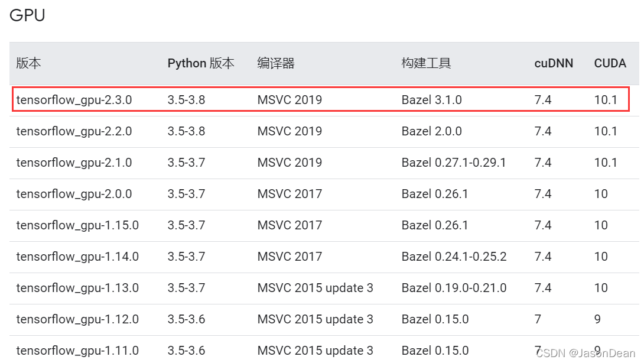Click MSVC 2019 in tensorflow_gpu-2.2.0 row
644x363 pixels.
click(290, 131)
